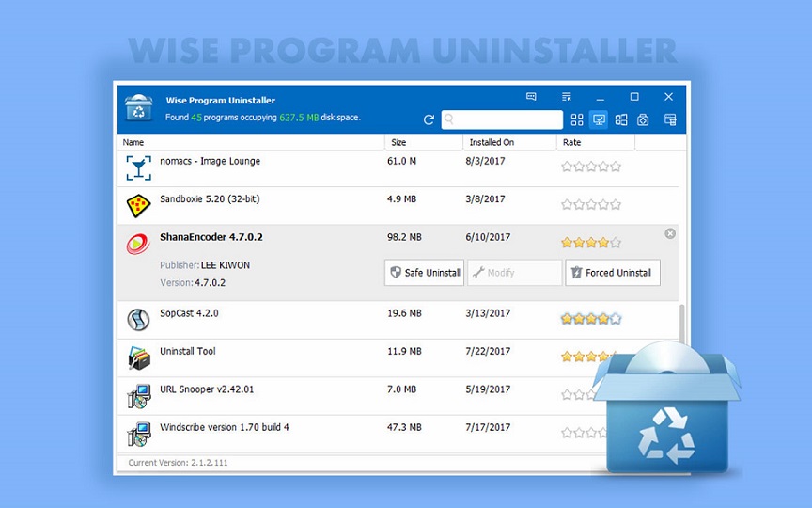Click the 7/22/2017 install date
Screen dimensions: 812x508
pyautogui.click(x=488, y=352)
